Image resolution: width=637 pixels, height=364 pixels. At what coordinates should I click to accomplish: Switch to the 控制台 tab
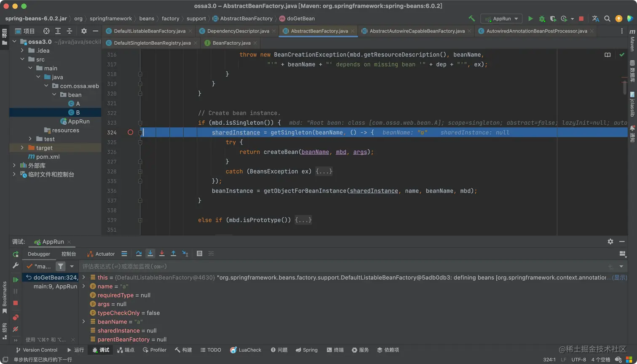pyautogui.click(x=69, y=254)
